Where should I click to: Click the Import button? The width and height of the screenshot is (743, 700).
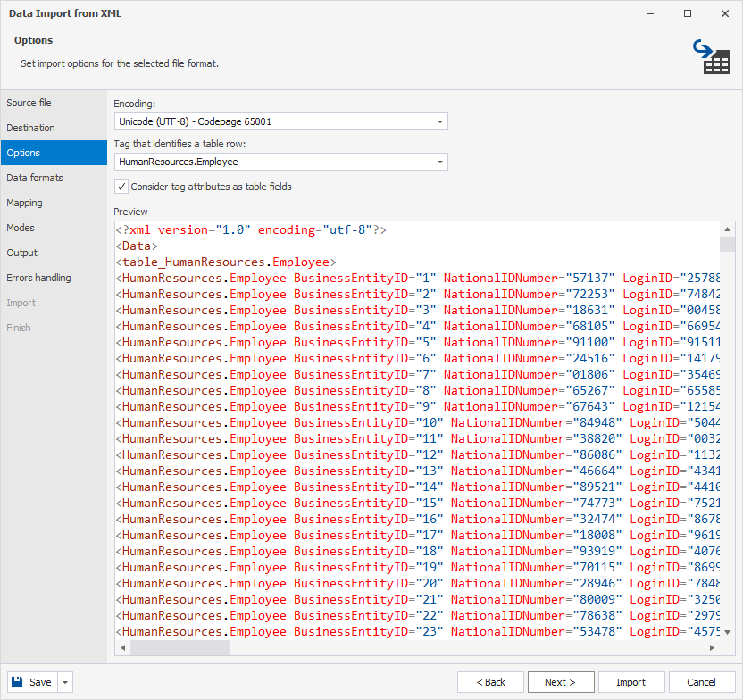(631, 682)
